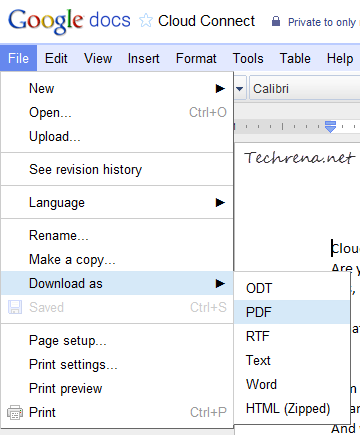Image resolution: width=360 pixels, height=435 pixels.
Task: Expand the Language submenu
Action: tap(117, 203)
